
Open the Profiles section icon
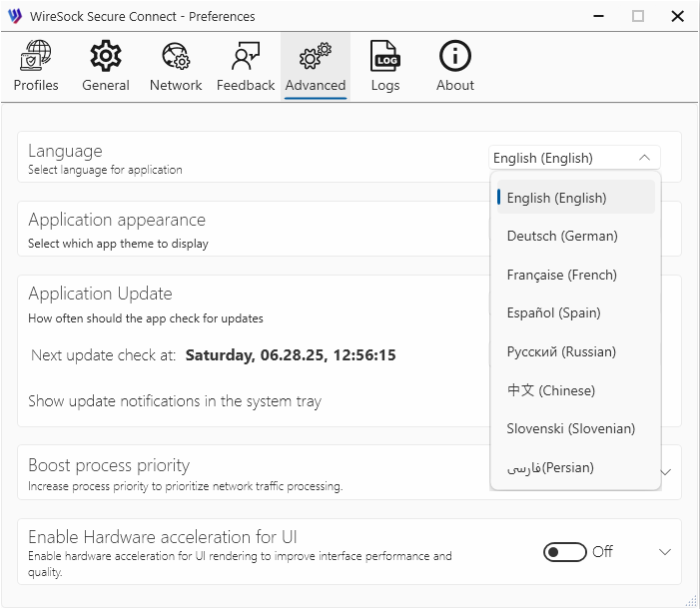pyautogui.click(x=36, y=56)
